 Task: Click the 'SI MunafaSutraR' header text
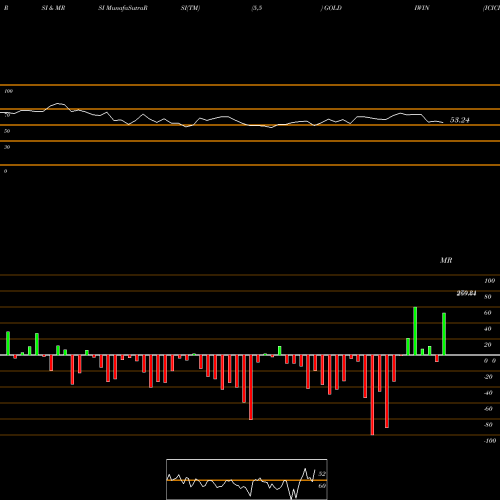click(x=123, y=8)
